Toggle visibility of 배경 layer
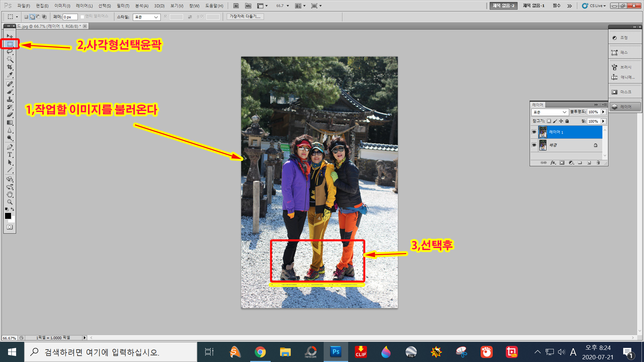The image size is (644, 362). pos(534,145)
